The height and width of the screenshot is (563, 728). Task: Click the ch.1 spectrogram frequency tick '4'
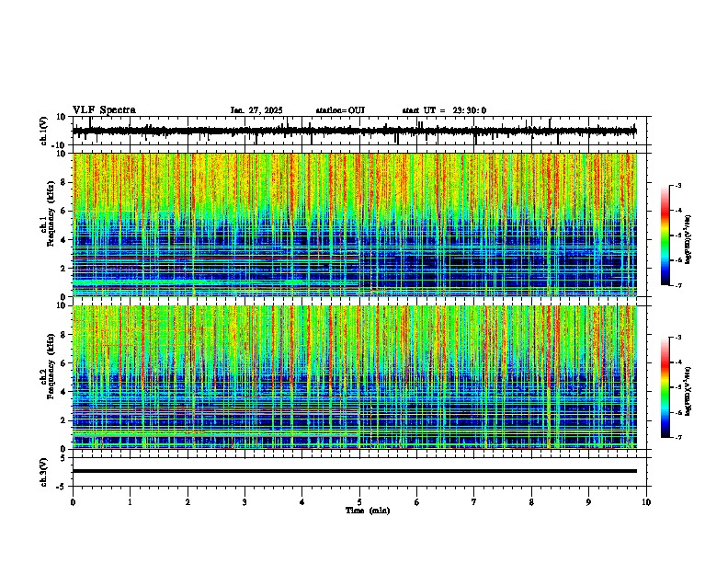(x=64, y=240)
